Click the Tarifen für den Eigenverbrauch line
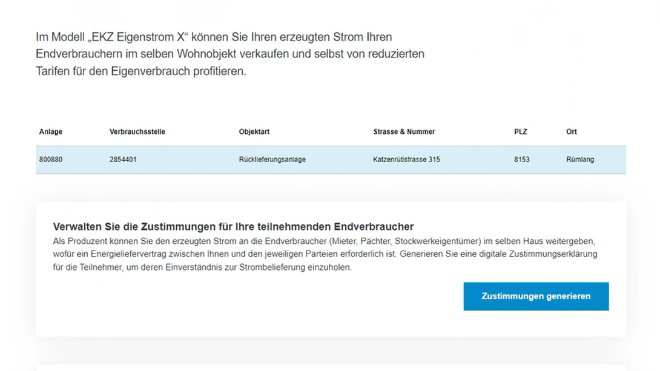 tap(141, 71)
